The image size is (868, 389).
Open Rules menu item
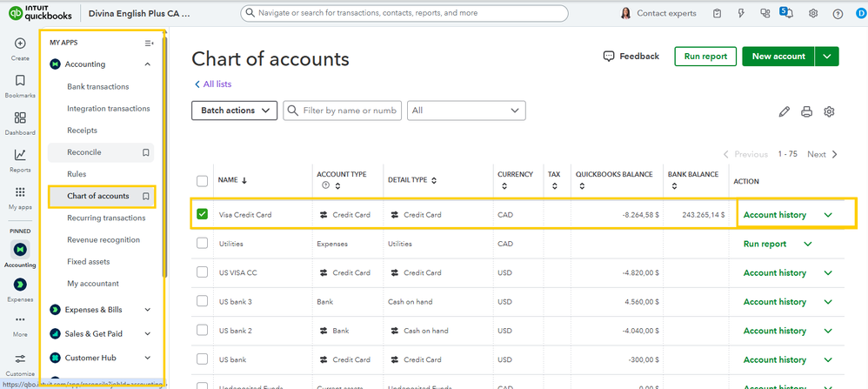[77, 174]
